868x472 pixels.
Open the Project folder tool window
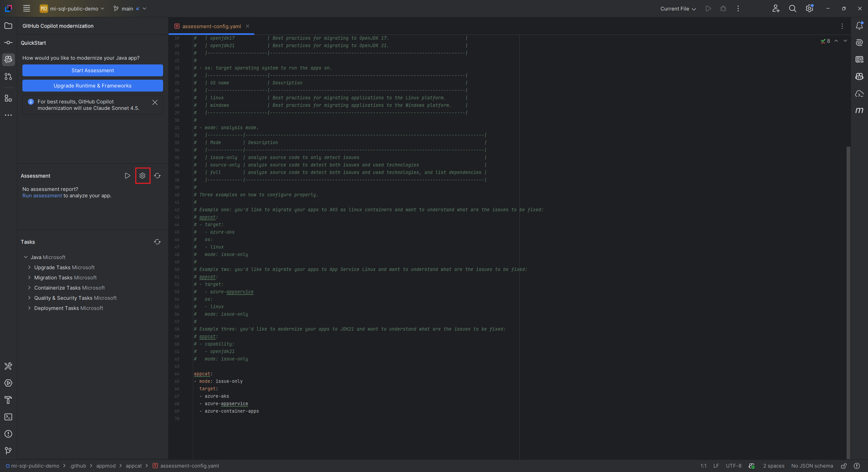tap(8, 26)
